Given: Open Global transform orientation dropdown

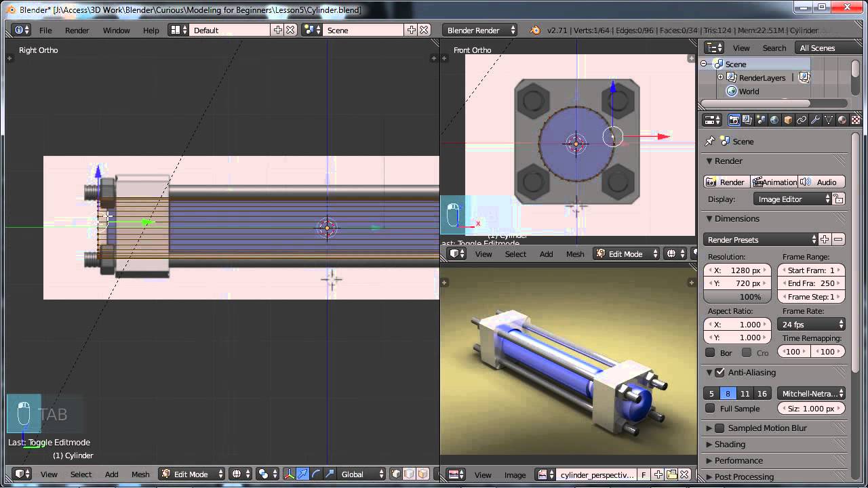Looking at the screenshot, I should pos(361,474).
